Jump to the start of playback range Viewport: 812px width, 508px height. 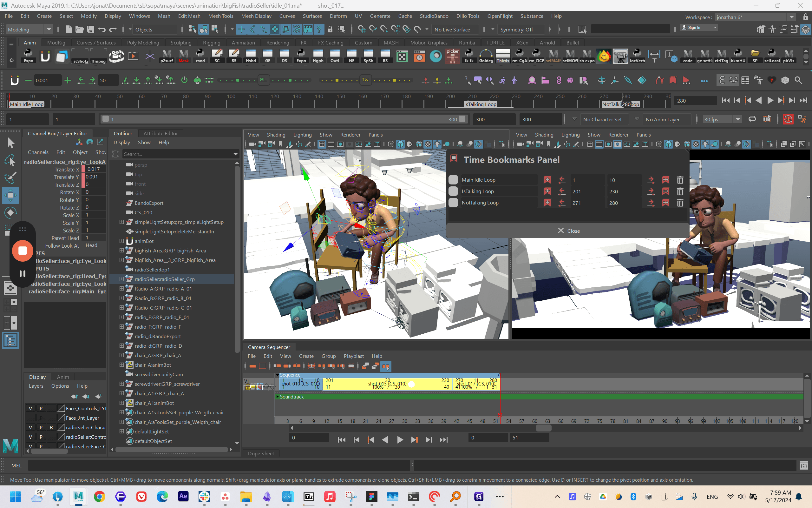click(x=725, y=100)
